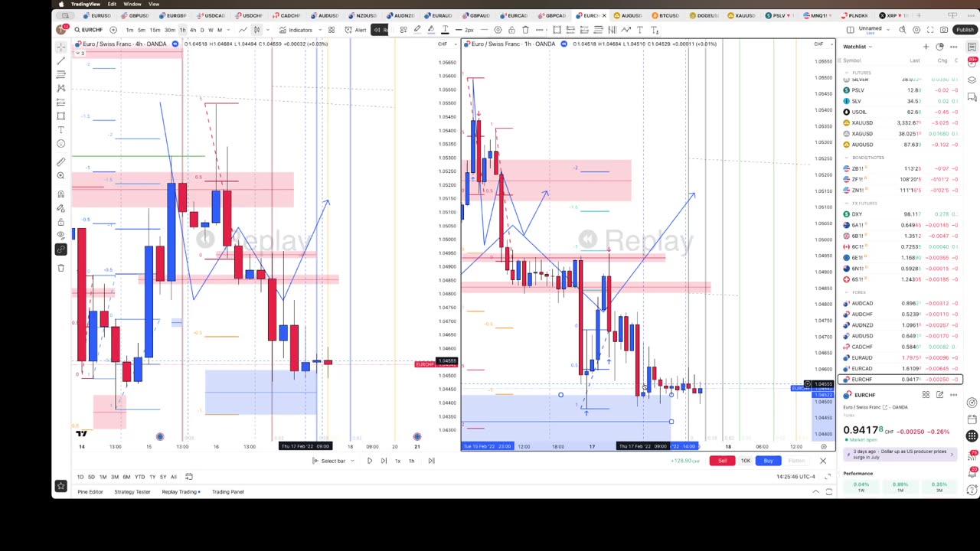Select the ruler measure tool
The height and width of the screenshot is (551, 980).
61,161
